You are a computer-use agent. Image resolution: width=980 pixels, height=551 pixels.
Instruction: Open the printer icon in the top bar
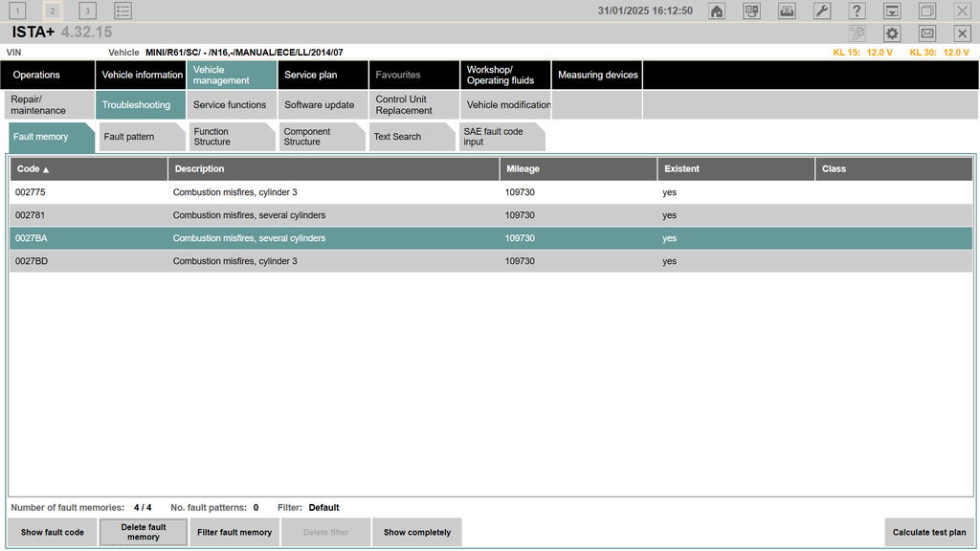786,11
